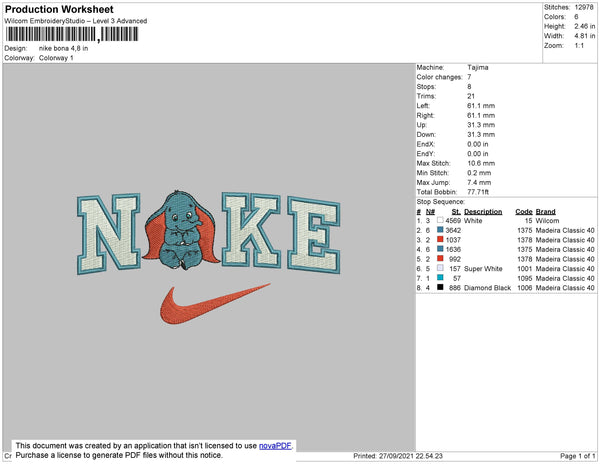
Task: Click the Stops value 8
Action: tap(469, 86)
